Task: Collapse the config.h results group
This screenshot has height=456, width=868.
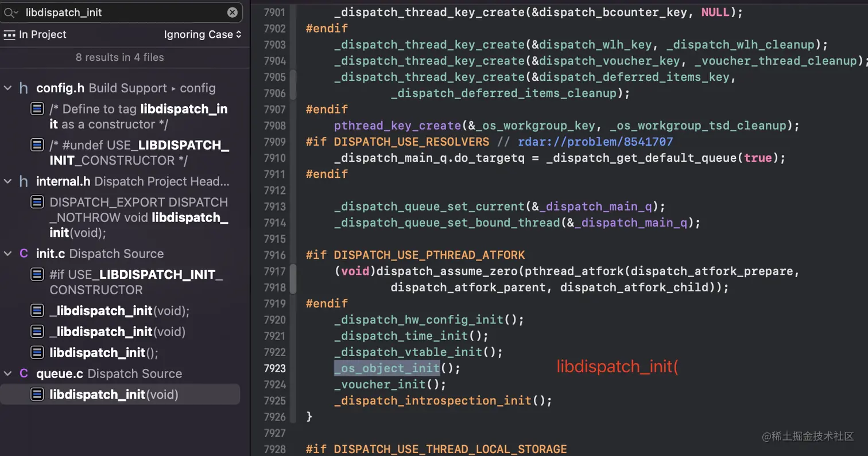Action: [x=8, y=88]
